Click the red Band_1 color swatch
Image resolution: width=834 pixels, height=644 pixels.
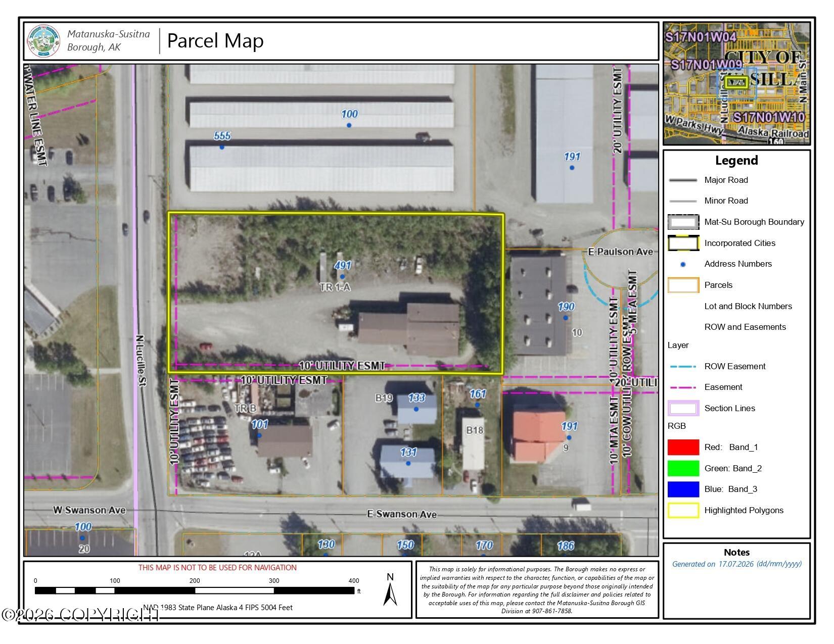(683, 448)
